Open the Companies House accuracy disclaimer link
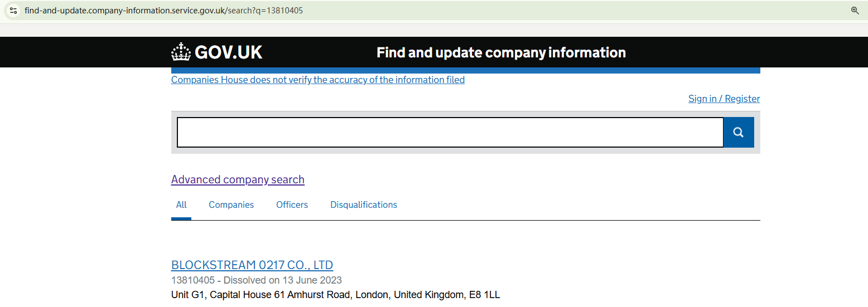This screenshot has width=868, height=307. tap(318, 80)
